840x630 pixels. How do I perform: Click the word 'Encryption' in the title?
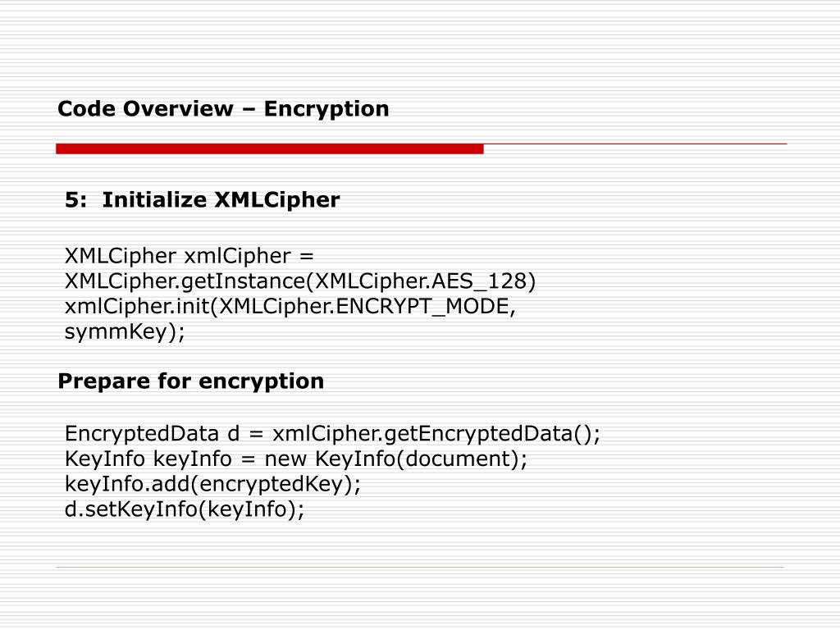[x=326, y=109]
